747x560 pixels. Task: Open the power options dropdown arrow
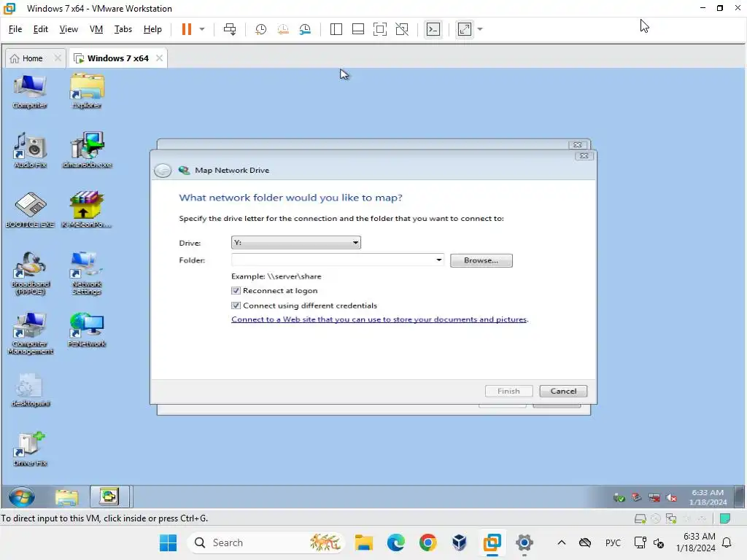[202, 29]
